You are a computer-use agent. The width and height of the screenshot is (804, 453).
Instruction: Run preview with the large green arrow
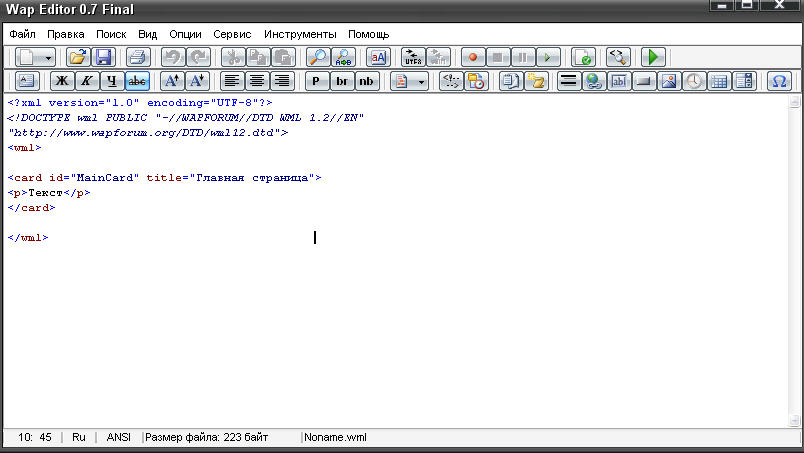pos(653,57)
